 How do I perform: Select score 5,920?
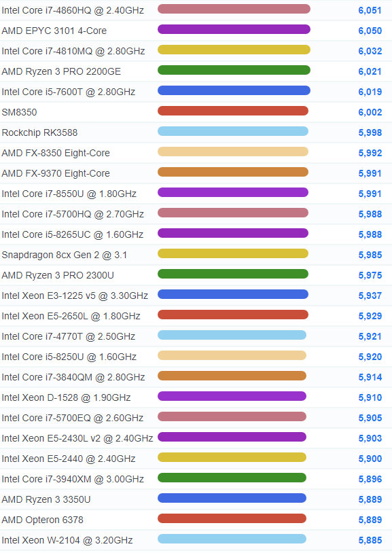pyautogui.click(x=370, y=357)
